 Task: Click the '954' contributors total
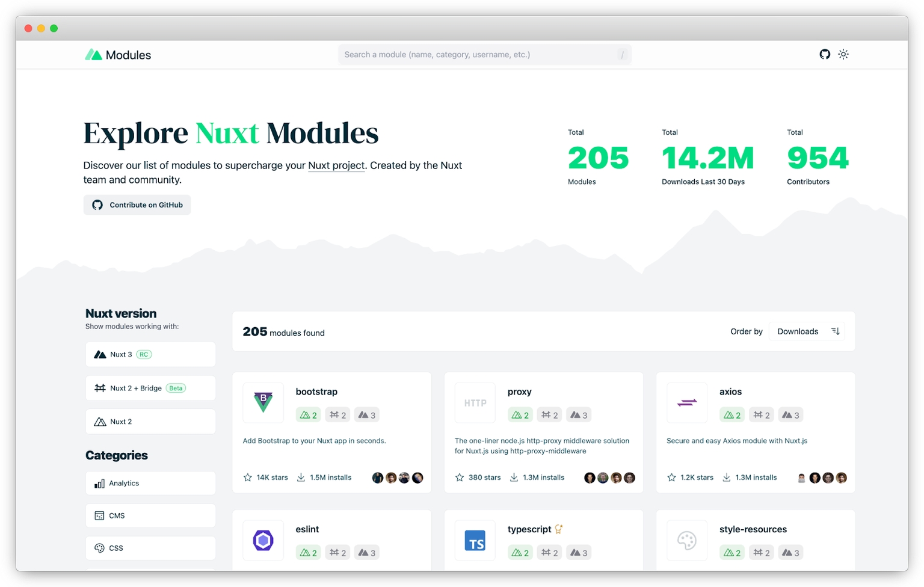click(818, 158)
